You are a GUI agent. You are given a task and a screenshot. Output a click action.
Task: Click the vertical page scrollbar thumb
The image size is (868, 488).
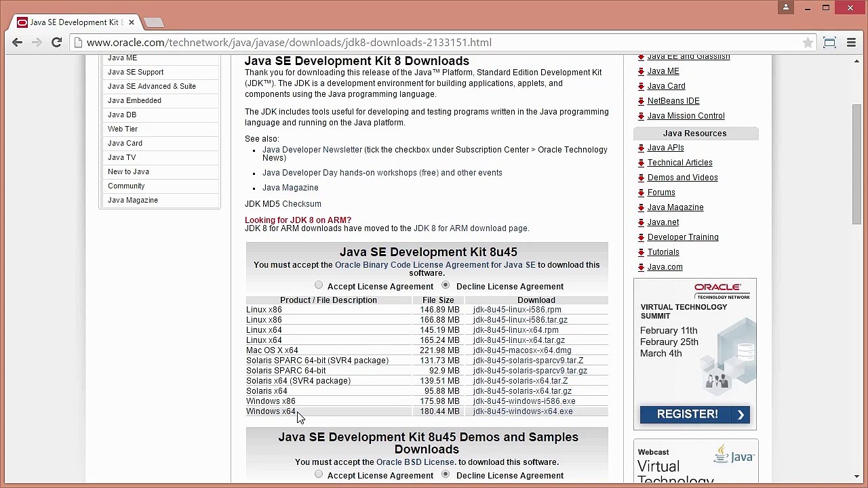[x=856, y=164]
